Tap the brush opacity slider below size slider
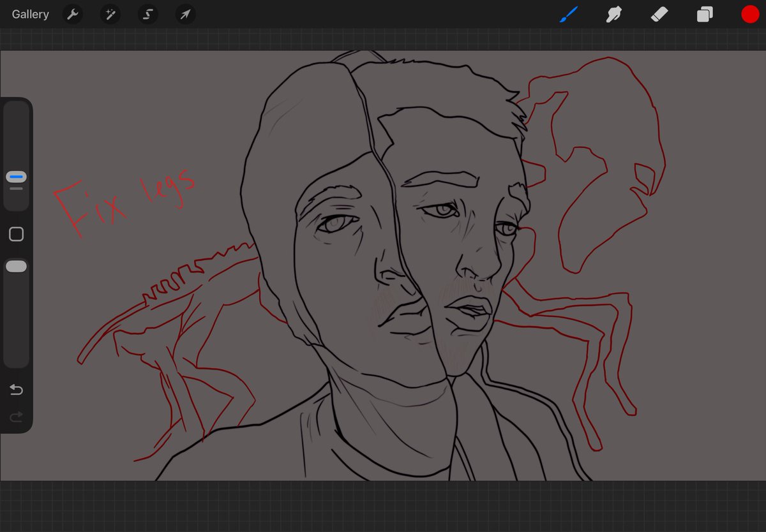 click(x=16, y=266)
